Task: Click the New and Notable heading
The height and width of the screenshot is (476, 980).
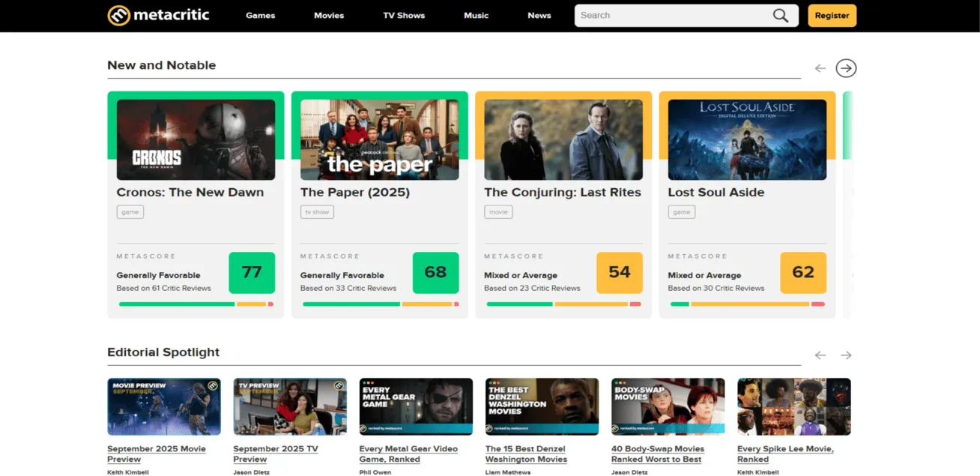Action: tap(162, 65)
